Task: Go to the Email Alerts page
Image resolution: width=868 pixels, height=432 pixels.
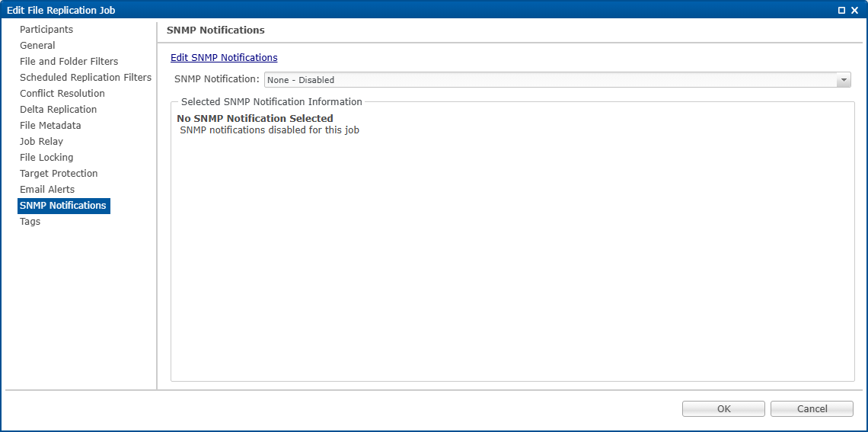Action: pyautogui.click(x=47, y=190)
